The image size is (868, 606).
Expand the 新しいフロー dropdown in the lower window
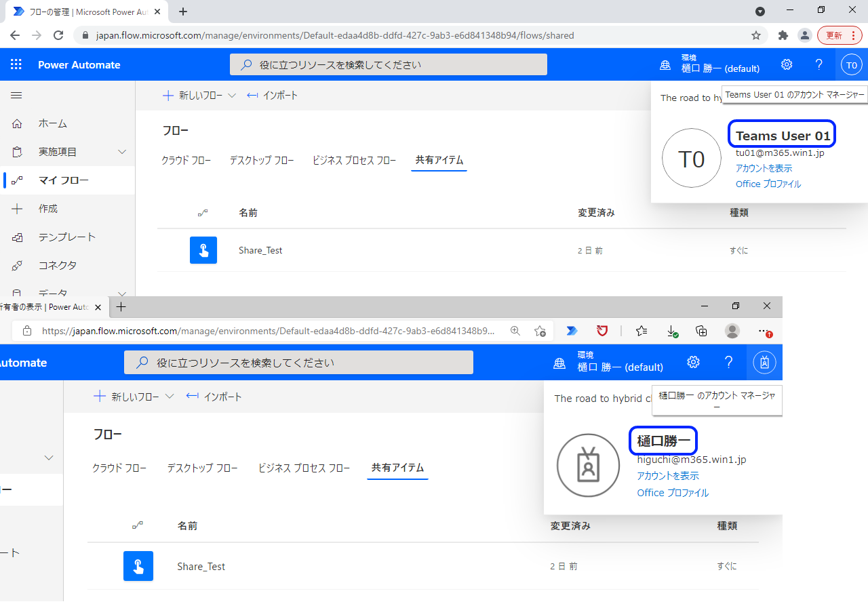click(x=170, y=397)
